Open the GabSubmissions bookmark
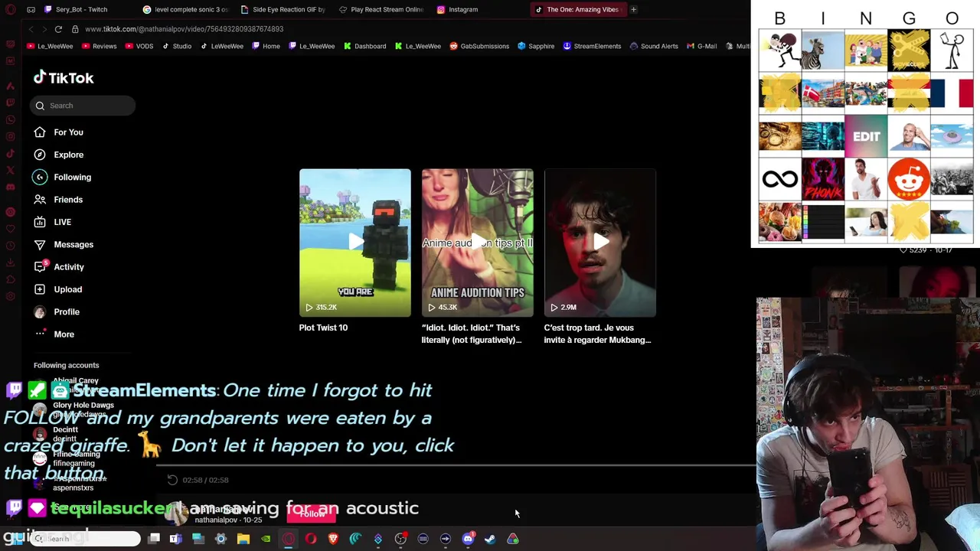This screenshot has width=980, height=551. click(479, 46)
